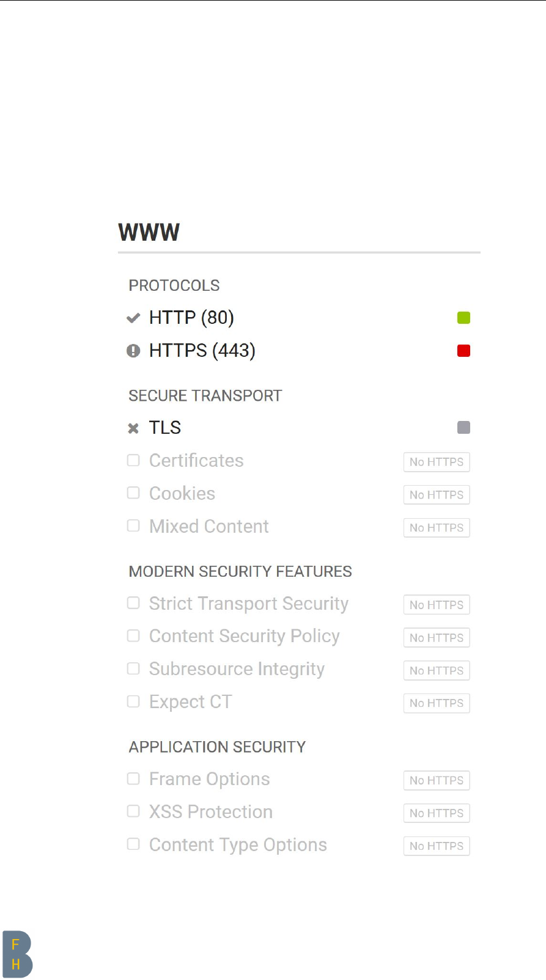Image resolution: width=546 pixels, height=980 pixels.
Task: Click the red HTTPS status square
Action: click(463, 351)
